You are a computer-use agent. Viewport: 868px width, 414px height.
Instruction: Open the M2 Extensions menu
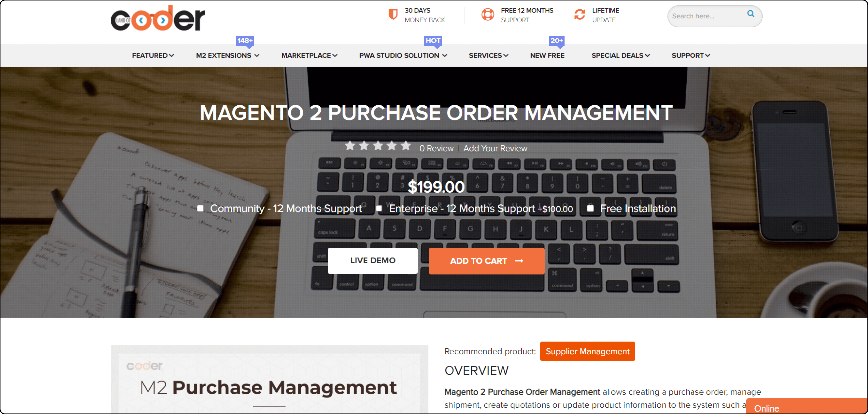(227, 56)
